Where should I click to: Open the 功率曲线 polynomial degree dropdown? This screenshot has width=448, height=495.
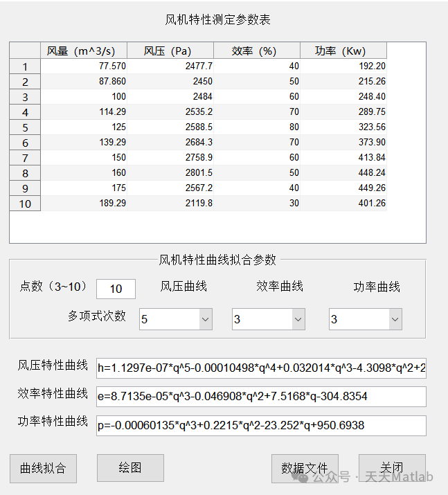366,319
